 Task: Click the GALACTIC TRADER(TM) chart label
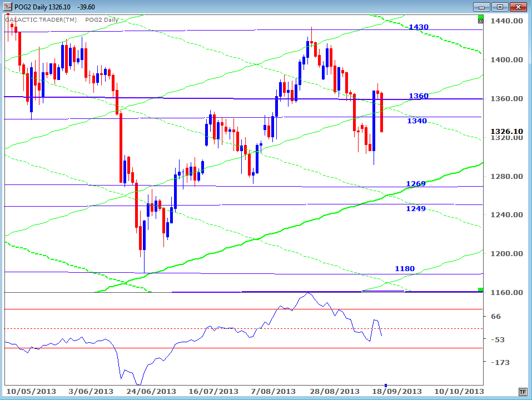41,19
